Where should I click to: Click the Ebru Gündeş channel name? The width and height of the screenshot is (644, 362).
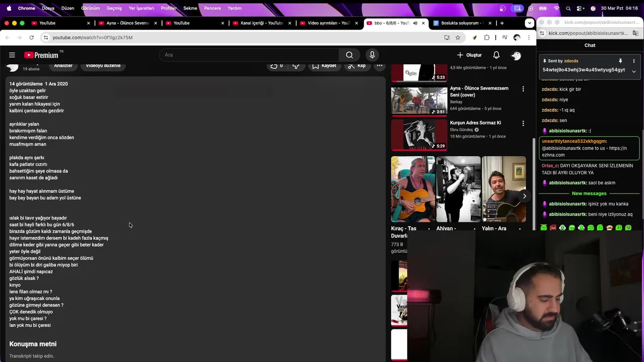[461, 130]
